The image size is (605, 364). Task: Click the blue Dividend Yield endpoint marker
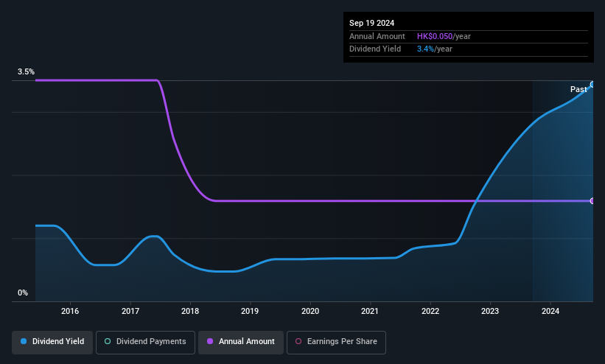(x=592, y=85)
